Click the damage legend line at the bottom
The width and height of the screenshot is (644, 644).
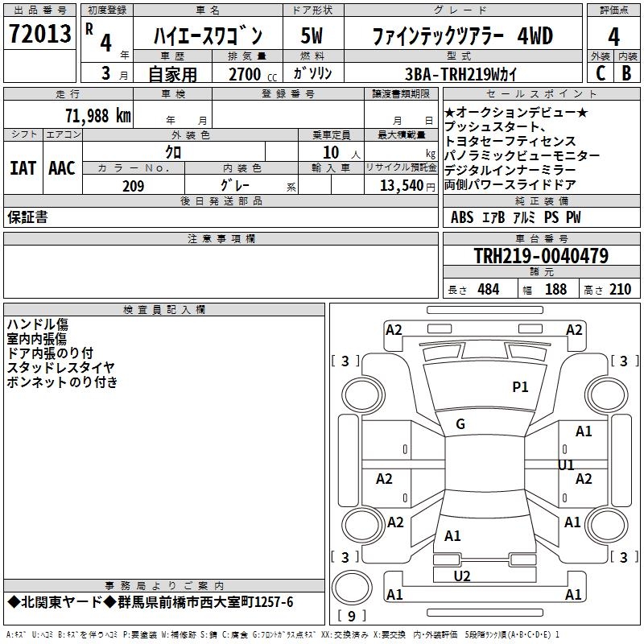coord(283,634)
